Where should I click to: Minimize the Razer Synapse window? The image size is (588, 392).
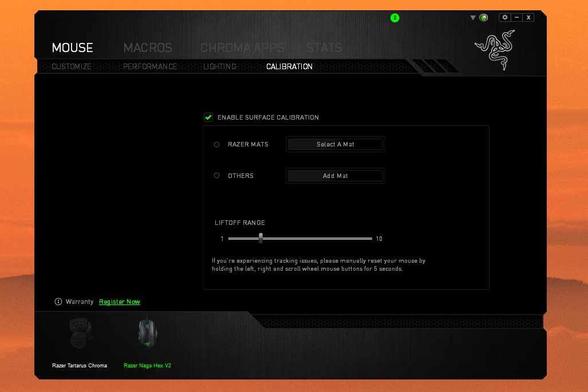tap(517, 17)
